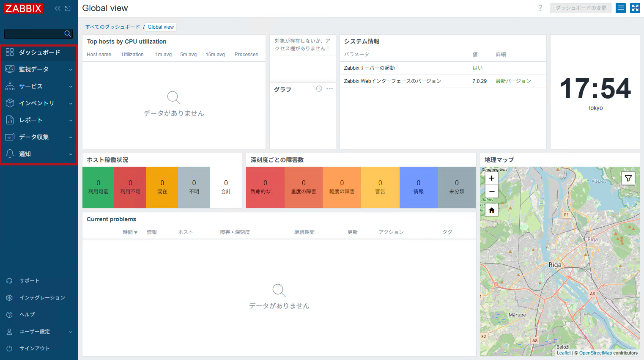Expand the レポート chevron
644x360 pixels.
tap(71, 121)
